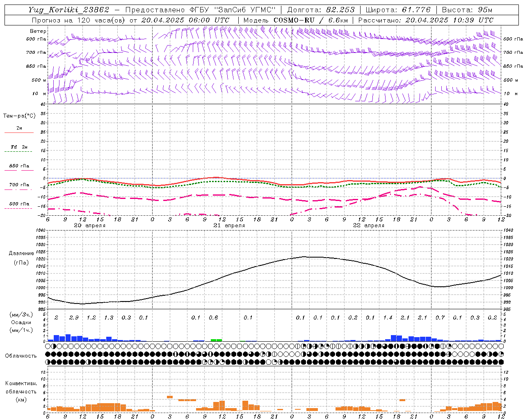Screen dimensions: 525x420
Task: Select the Давление pressure panel label
Action: 21,253
